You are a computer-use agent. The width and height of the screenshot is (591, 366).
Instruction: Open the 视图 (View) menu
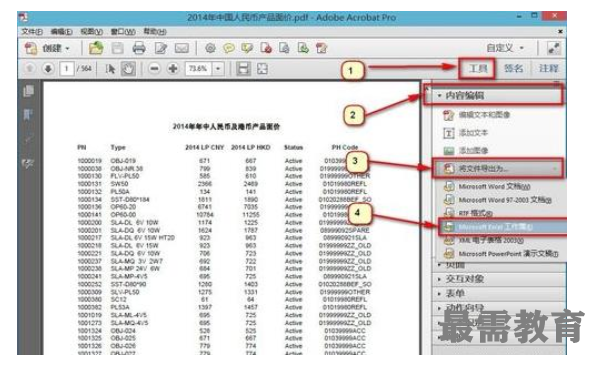click(92, 32)
